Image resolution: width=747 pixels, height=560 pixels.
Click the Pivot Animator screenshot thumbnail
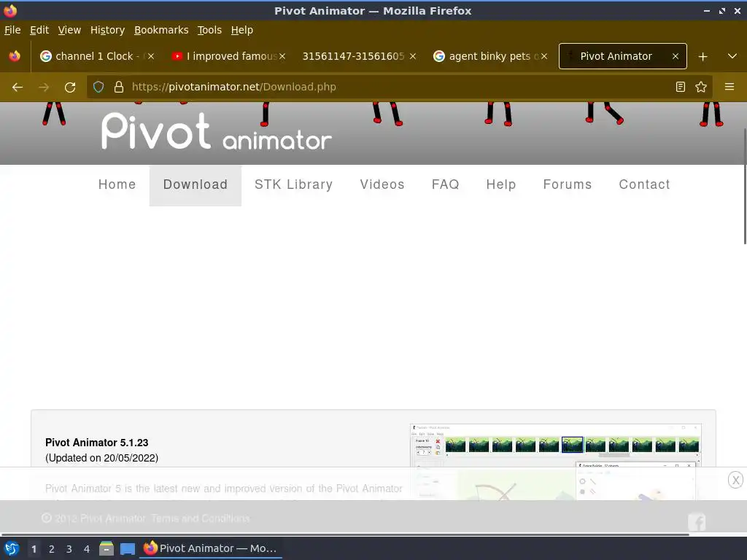555,462
